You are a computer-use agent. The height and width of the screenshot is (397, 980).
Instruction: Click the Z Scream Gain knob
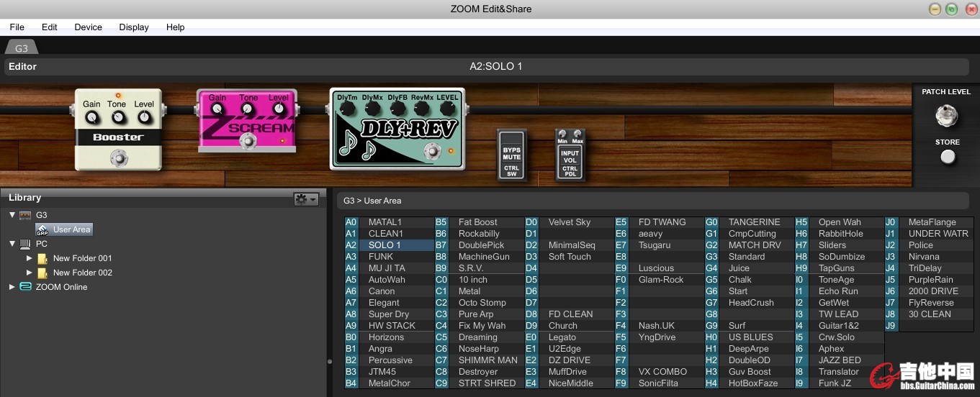coord(217,109)
